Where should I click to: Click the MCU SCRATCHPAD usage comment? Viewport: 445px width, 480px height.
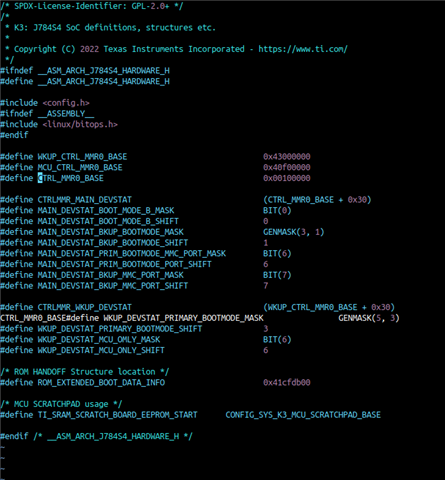[x=61, y=404]
